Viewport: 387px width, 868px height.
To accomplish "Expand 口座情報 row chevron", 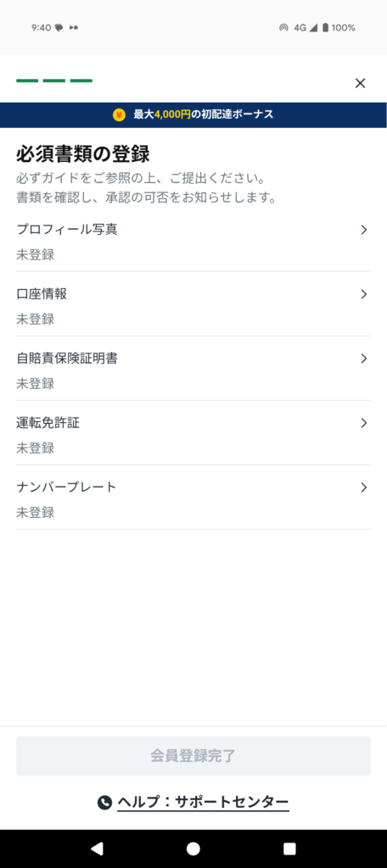I will (x=364, y=294).
